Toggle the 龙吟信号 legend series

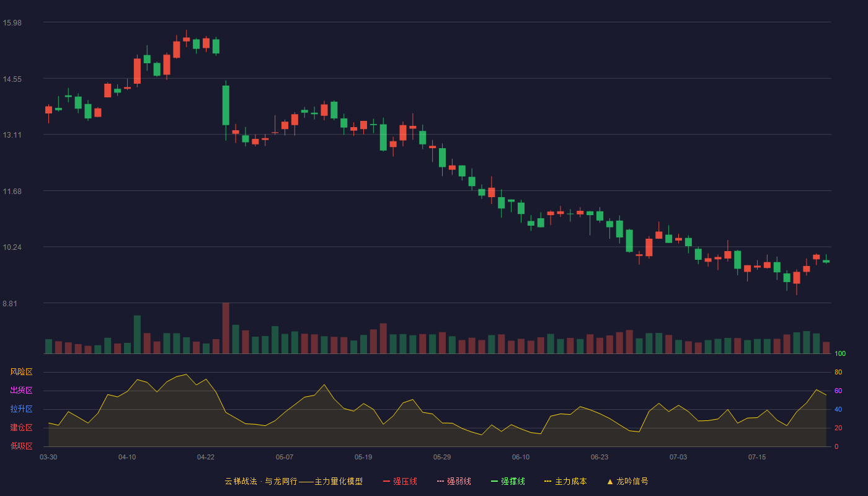[627, 481]
